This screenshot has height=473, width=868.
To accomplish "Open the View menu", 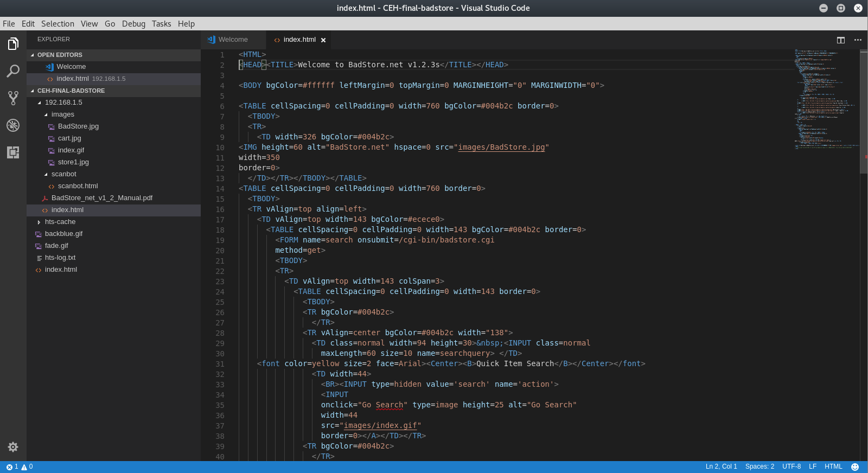I will pos(89,24).
